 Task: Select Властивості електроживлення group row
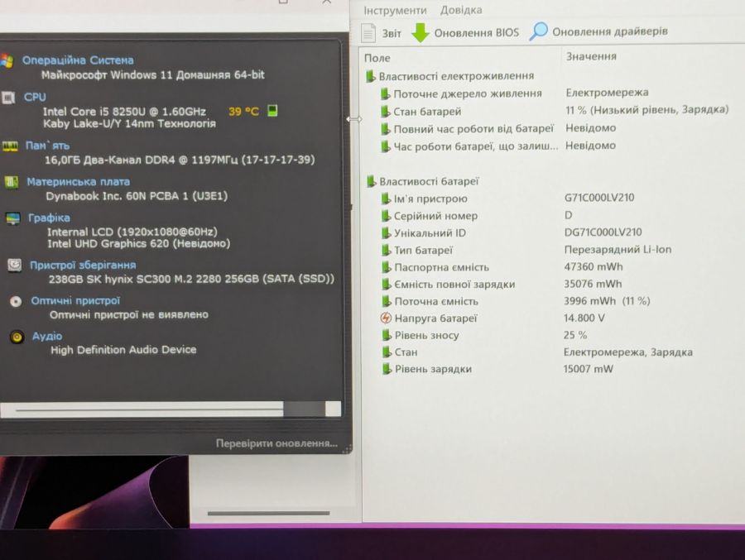tap(449, 76)
